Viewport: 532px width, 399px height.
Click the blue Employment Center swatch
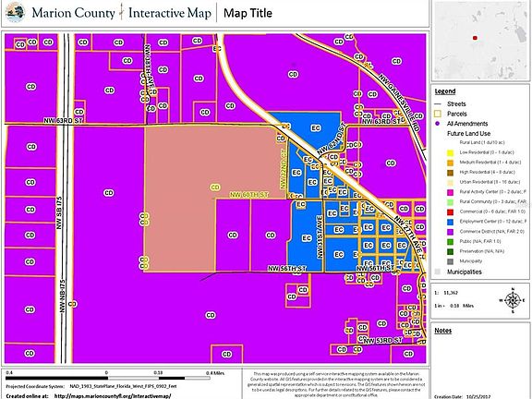tap(450, 222)
